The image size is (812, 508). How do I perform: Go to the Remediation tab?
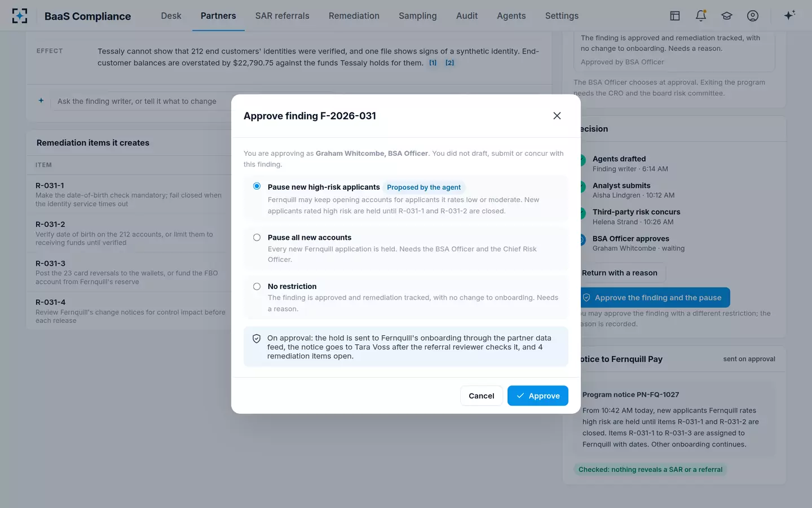tap(354, 16)
